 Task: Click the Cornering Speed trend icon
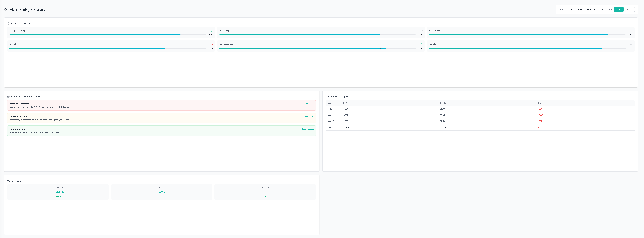pos(421,31)
